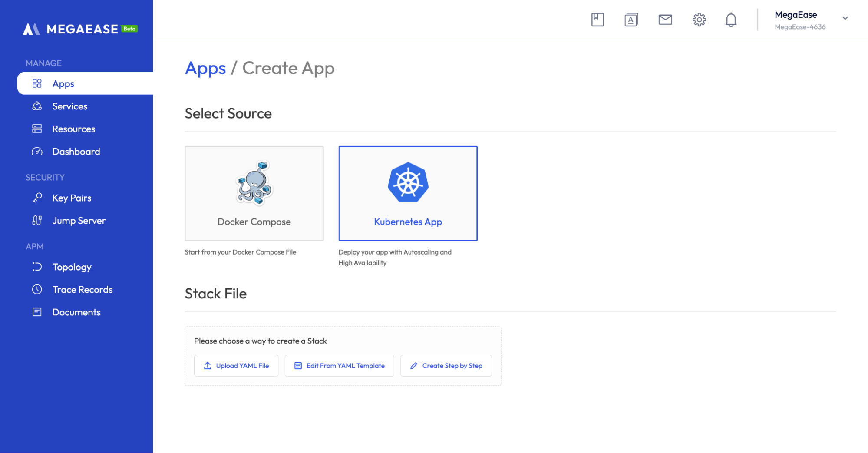Select the Apps menu entry

(85, 83)
